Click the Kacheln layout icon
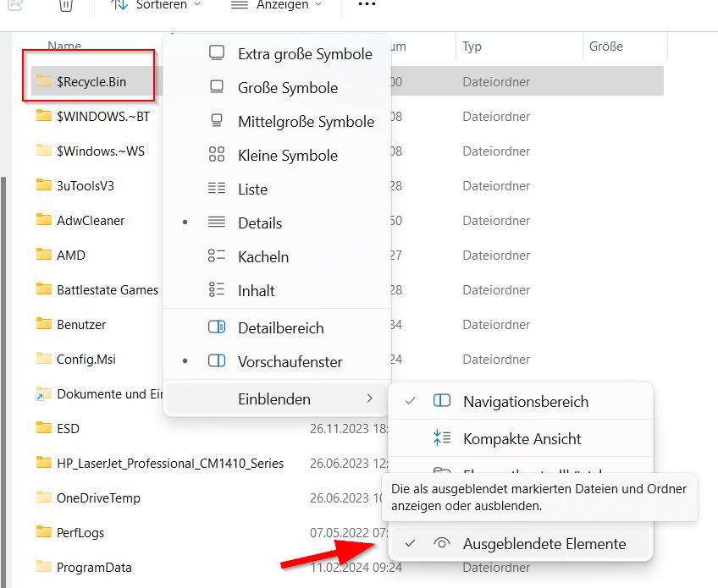718x588 pixels. (x=217, y=256)
